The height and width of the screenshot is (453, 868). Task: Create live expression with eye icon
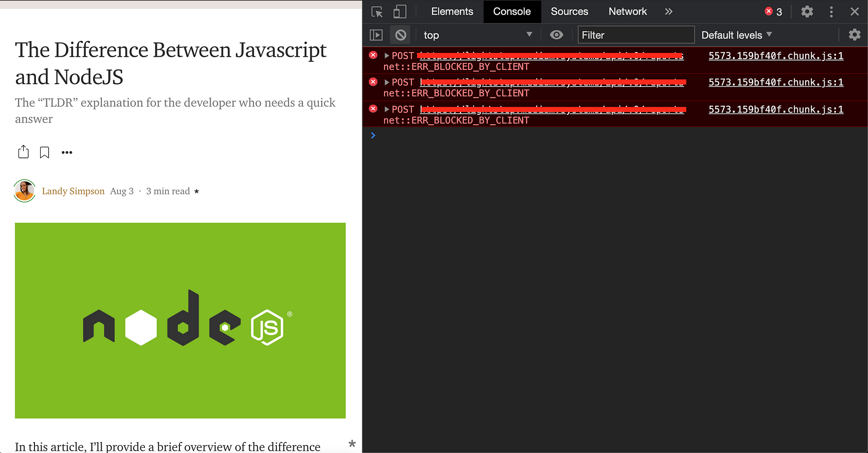click(x=557, y=35)
